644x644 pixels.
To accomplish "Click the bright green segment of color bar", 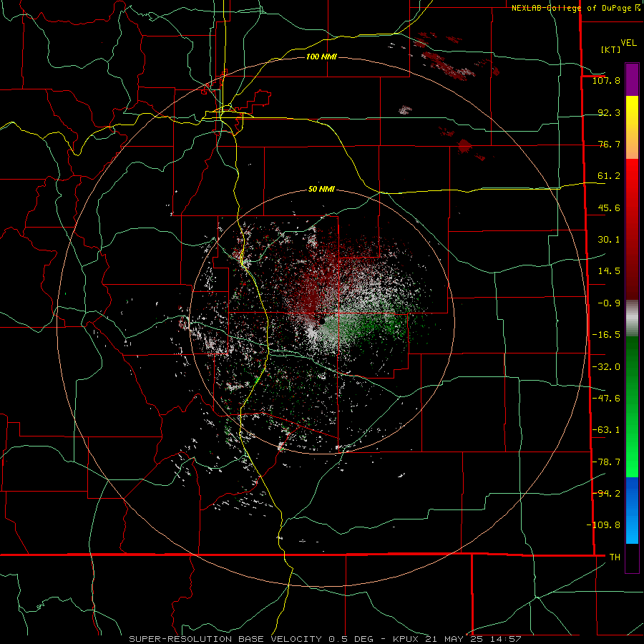I will pyautogui.click(x=632, y=452).
